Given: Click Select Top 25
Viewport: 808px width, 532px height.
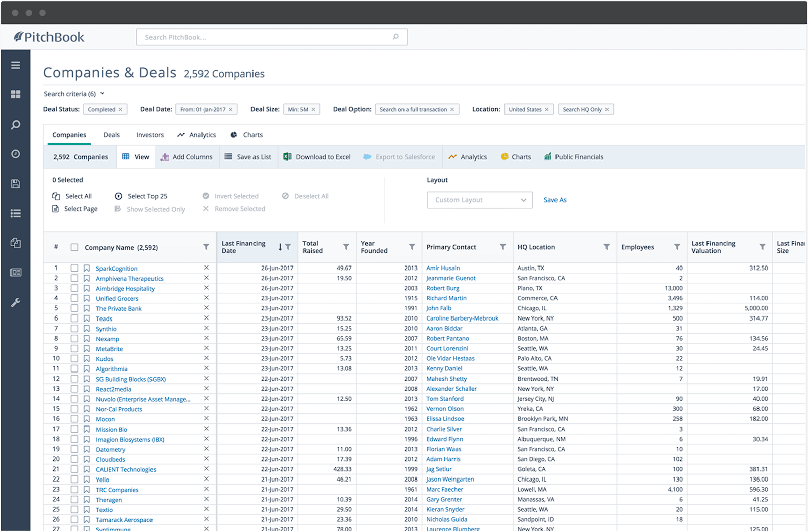Looking at the screenshot, I should coord(141,196).
